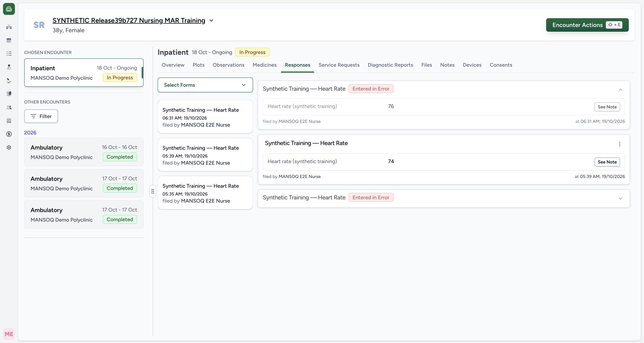Open the Select Forms dropdown
The image size is (644, 343).
205,85
